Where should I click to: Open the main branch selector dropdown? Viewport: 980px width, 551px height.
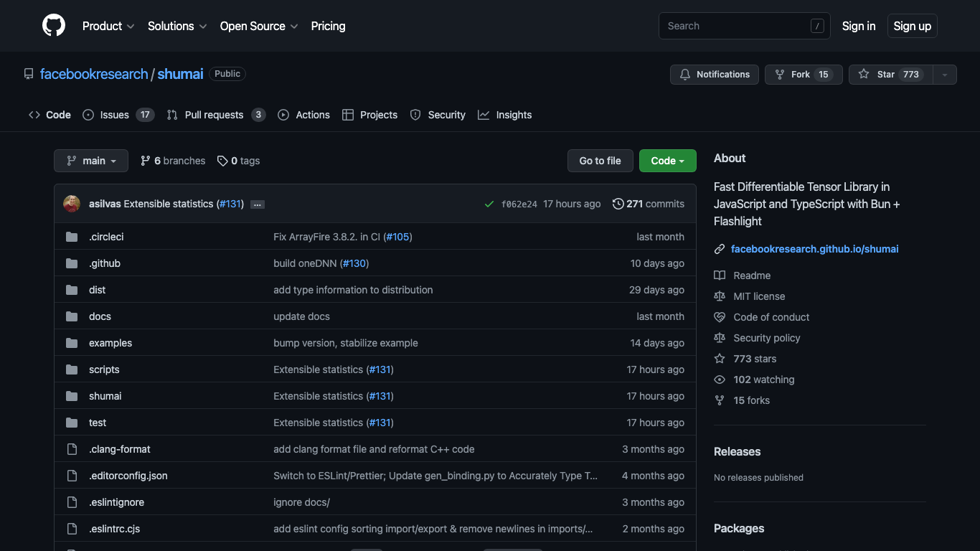90,161
